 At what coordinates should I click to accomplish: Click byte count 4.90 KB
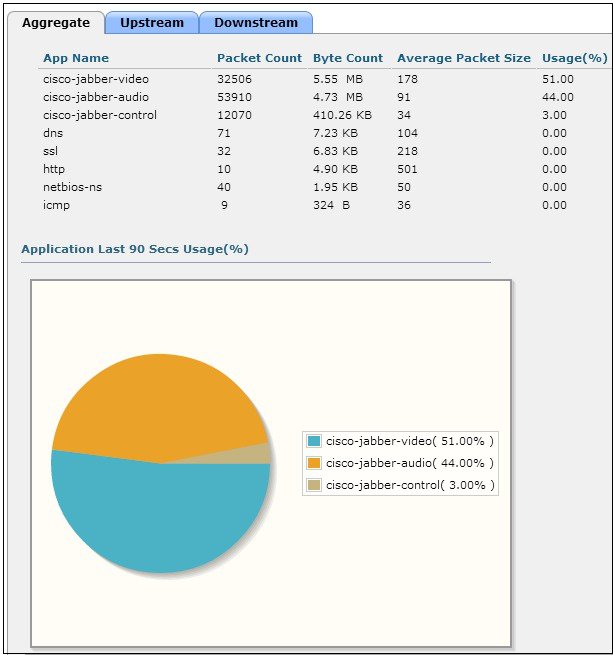tap(336, 169)
